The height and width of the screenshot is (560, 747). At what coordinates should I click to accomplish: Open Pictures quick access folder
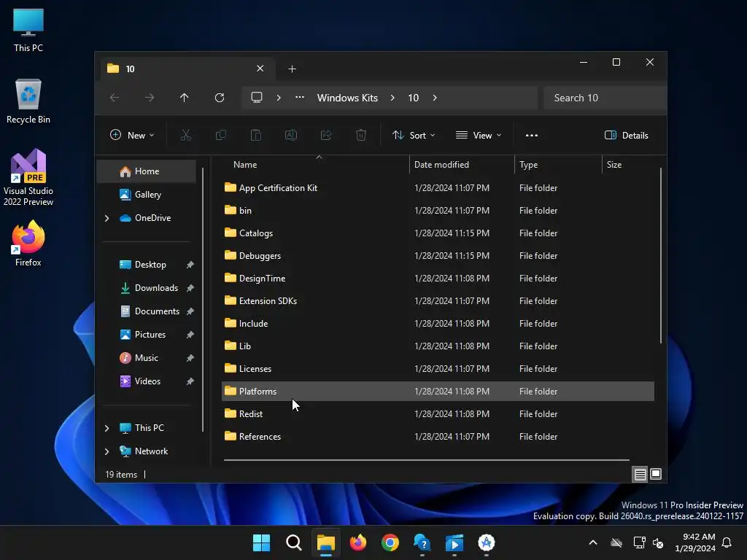point(146,335)
